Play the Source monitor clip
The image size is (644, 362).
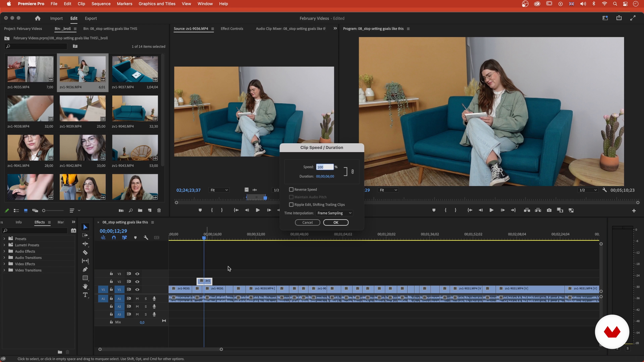click(257, 210)
